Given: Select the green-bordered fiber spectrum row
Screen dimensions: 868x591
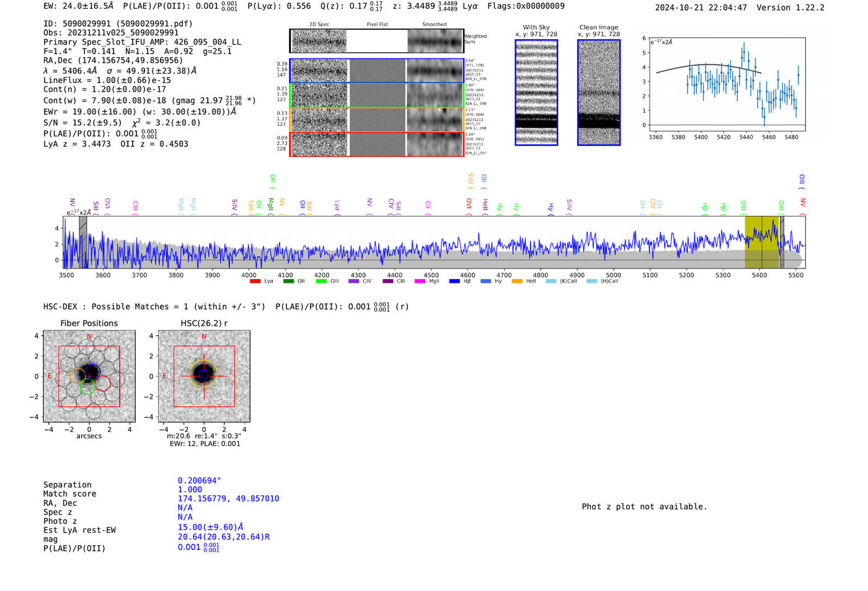Looking at the screenshot, I should coord(376,96).
